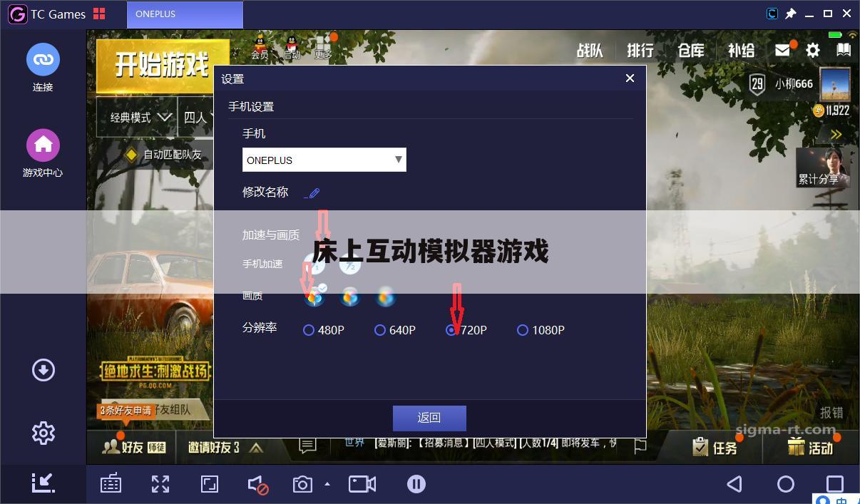Take a screenshot with the camera icon
Screen dimensions: 860x504
302,485
